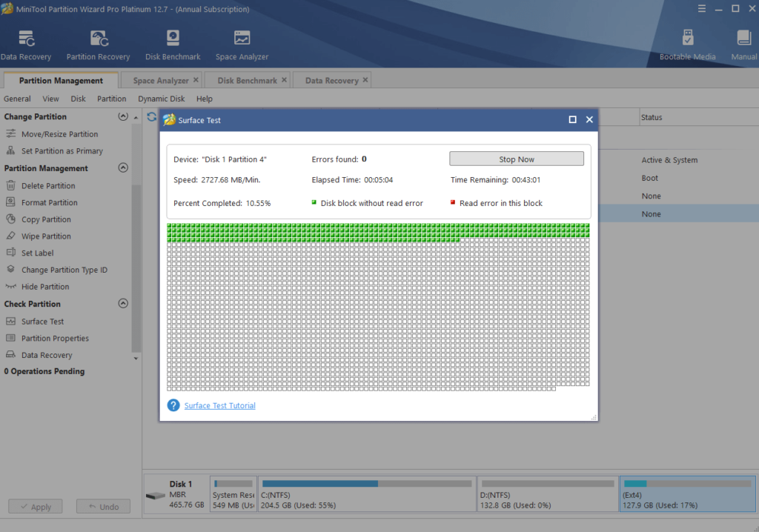Open the General menu

point(18,99)
